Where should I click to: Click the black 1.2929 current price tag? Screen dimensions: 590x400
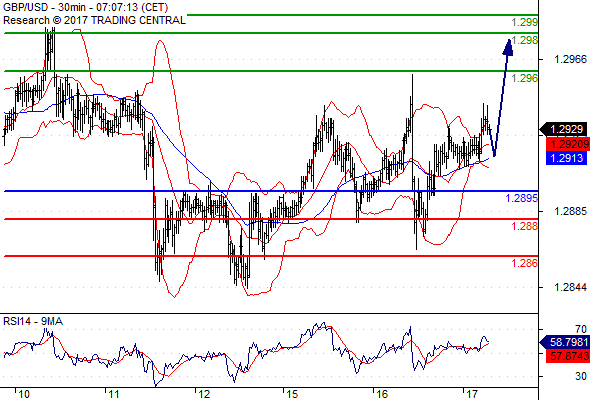pos(564,129)
